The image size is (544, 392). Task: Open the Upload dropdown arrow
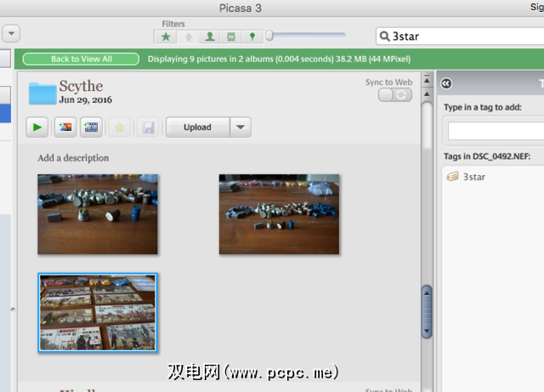(241, 127)
